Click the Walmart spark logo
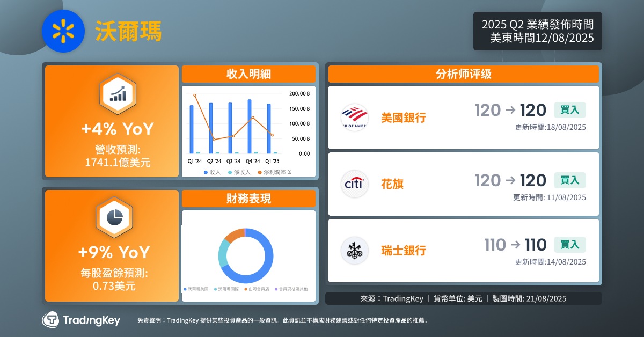The width and height of the screenshot is (644, 337). [x=63, y=31]
